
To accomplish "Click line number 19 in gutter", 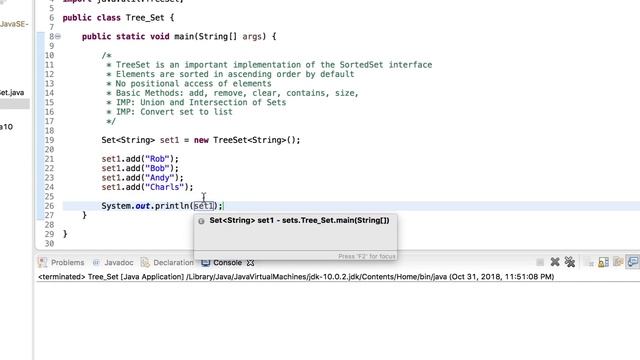I will (x=49, y=140).
